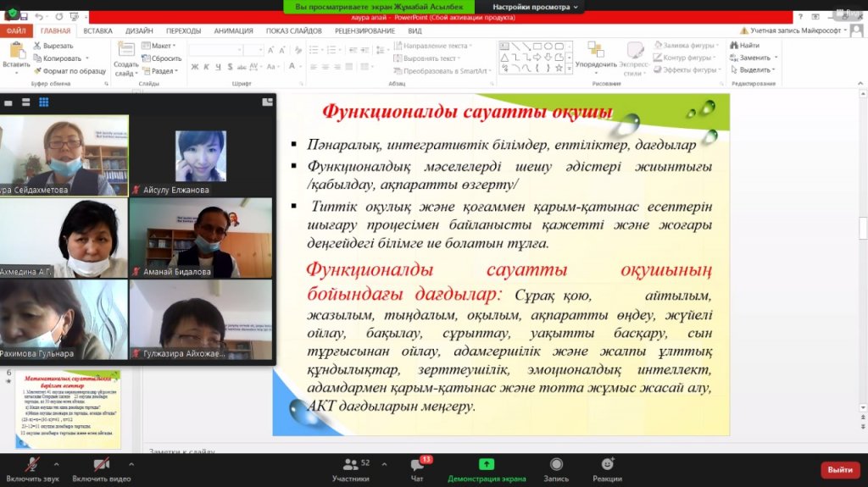Click the Упорядочить arrange button
Image resolution: width=868 pixels, height=487 pixels.
(x=596, y=56)
